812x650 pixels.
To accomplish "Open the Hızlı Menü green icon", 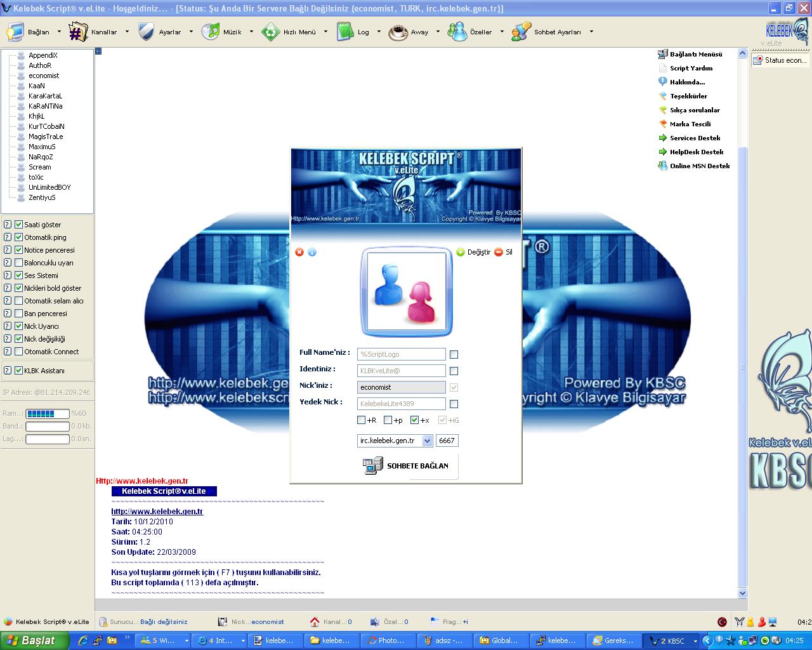I will [270, 32].
